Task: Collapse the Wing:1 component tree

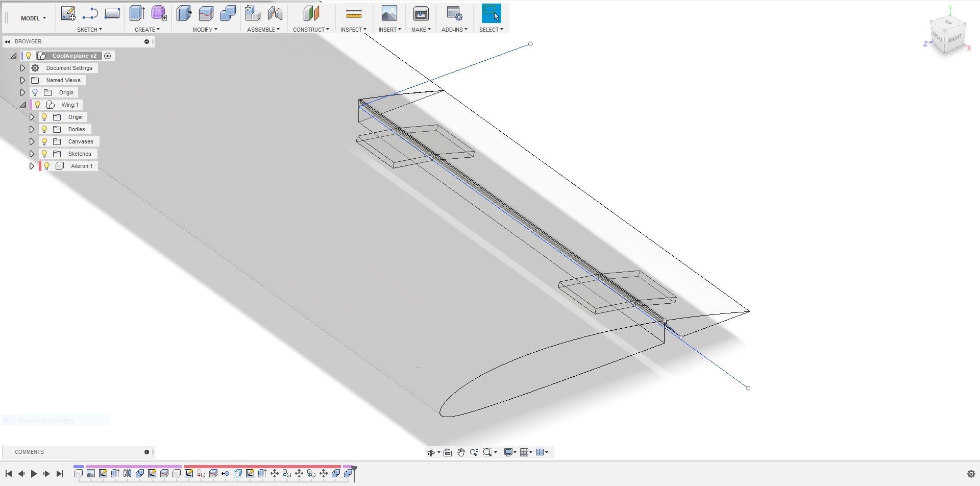Action: [x=22, y=105]
